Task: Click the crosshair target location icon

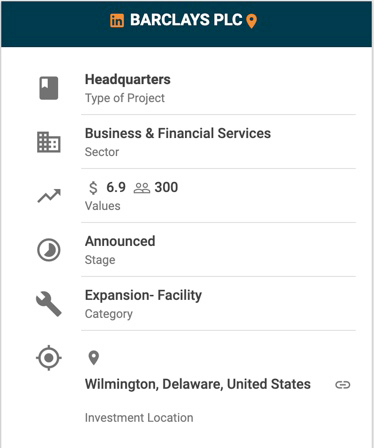Action: point(49,358)
